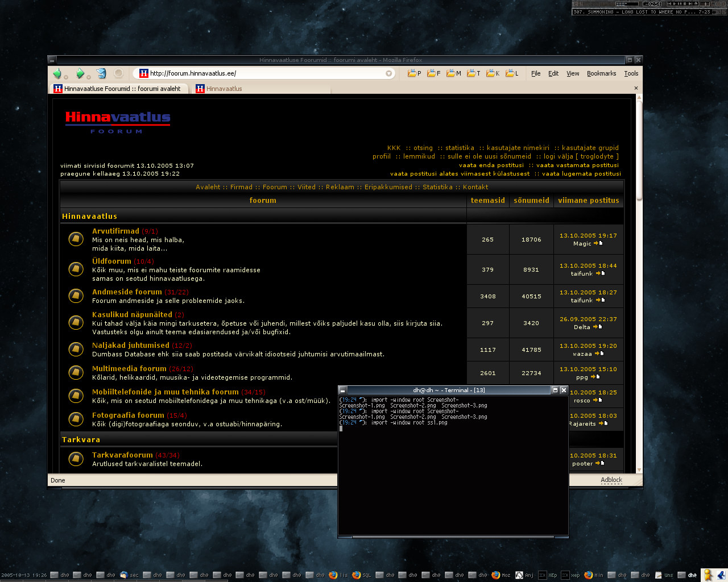Open the Andmeside foorum link
The width and height of the screenshot is (728, 582).
tap(127, 292)
